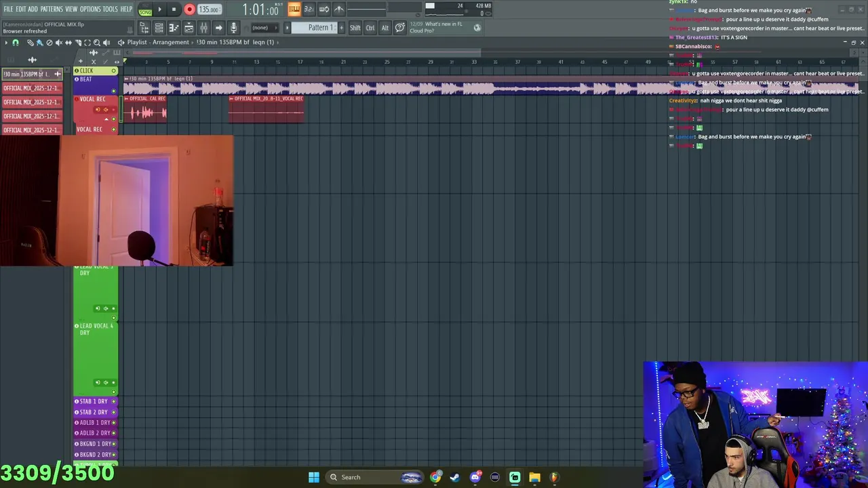Select the playlist Playback speaker tool

[106, 43]
